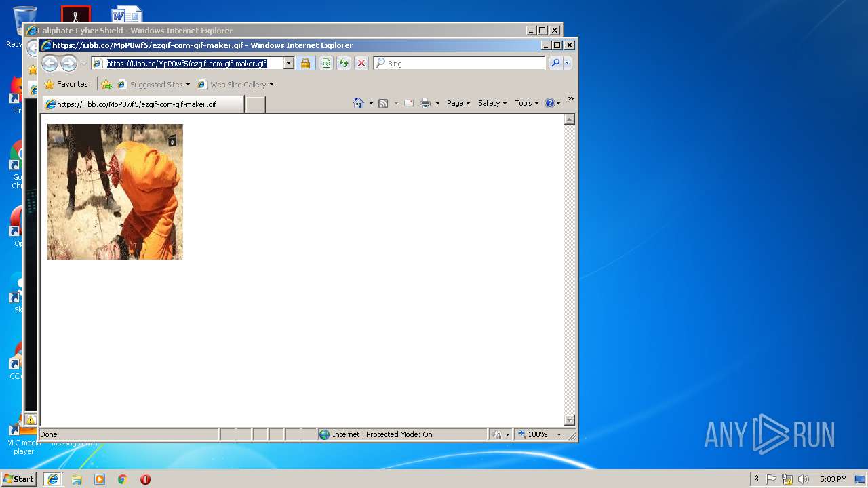
Task: Click the Chrome taskbar icon
Action: point(122,479)
